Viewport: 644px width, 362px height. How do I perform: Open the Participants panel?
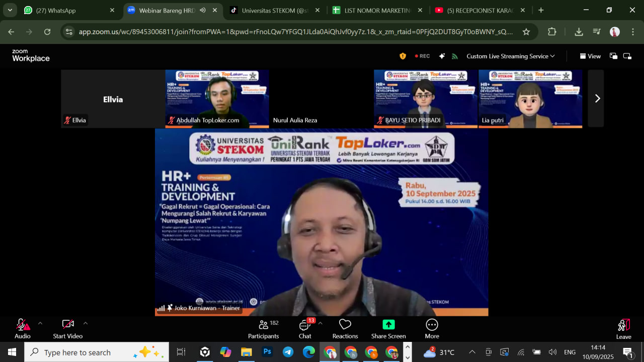[263, 329]
